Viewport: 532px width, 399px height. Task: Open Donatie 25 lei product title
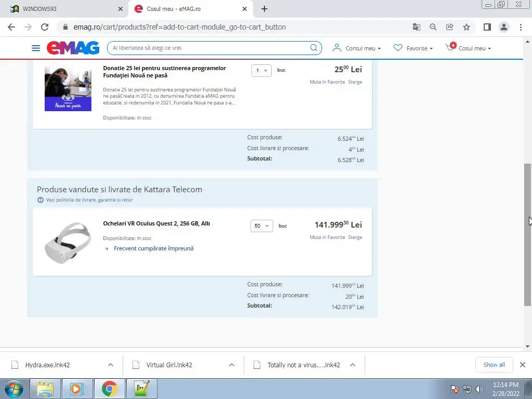click(164, 72)
